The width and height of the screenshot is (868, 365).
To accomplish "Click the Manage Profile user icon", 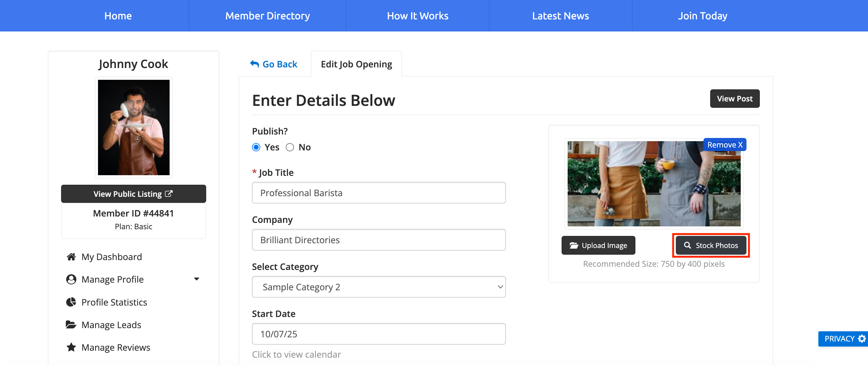I will point(71,279).
